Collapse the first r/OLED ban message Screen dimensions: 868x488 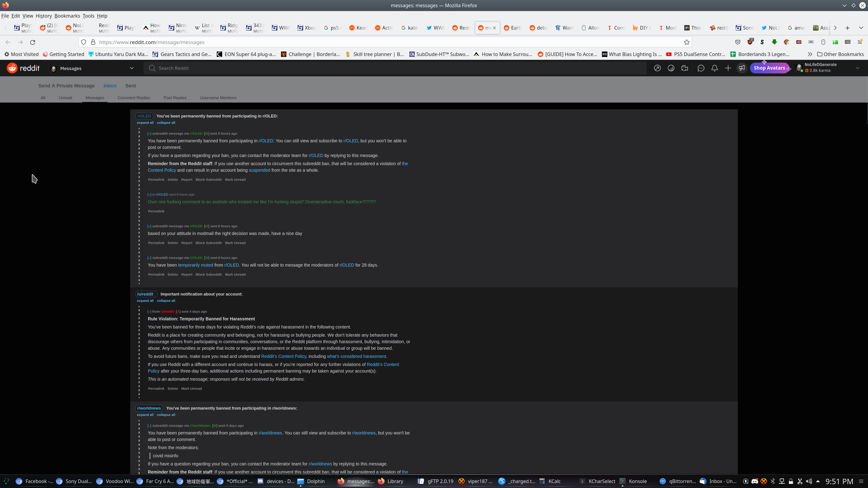[149, 133]
